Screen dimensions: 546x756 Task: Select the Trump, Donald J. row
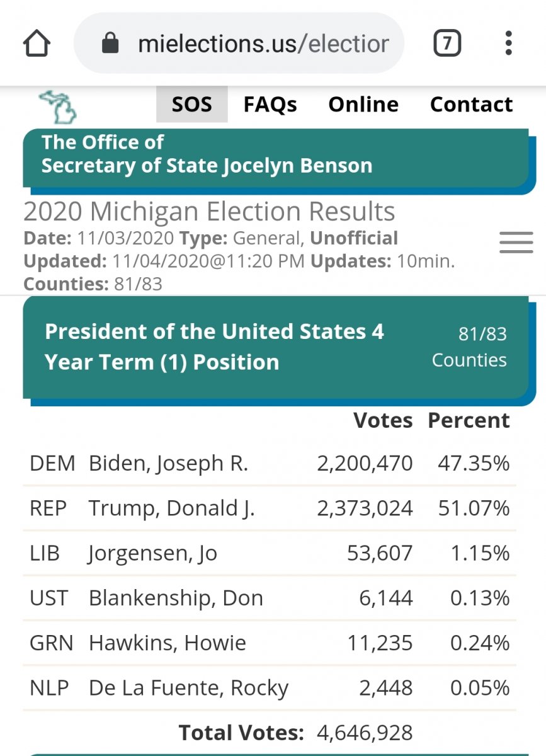[x=270, y=508]
